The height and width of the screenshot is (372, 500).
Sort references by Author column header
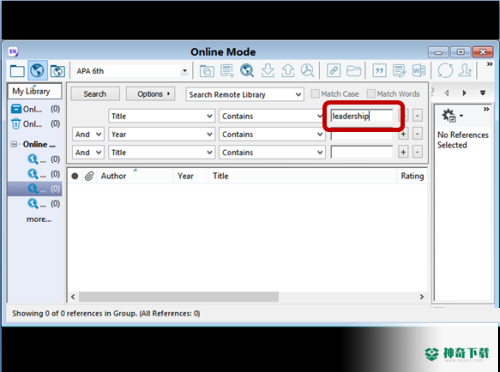point(114,176)
